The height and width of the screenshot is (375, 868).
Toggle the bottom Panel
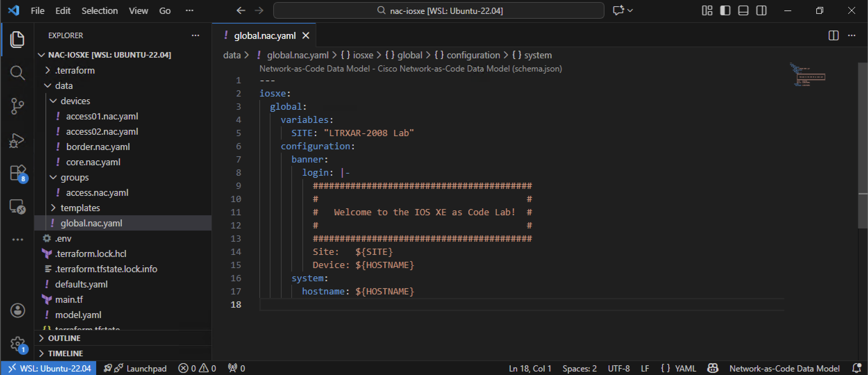743,10
